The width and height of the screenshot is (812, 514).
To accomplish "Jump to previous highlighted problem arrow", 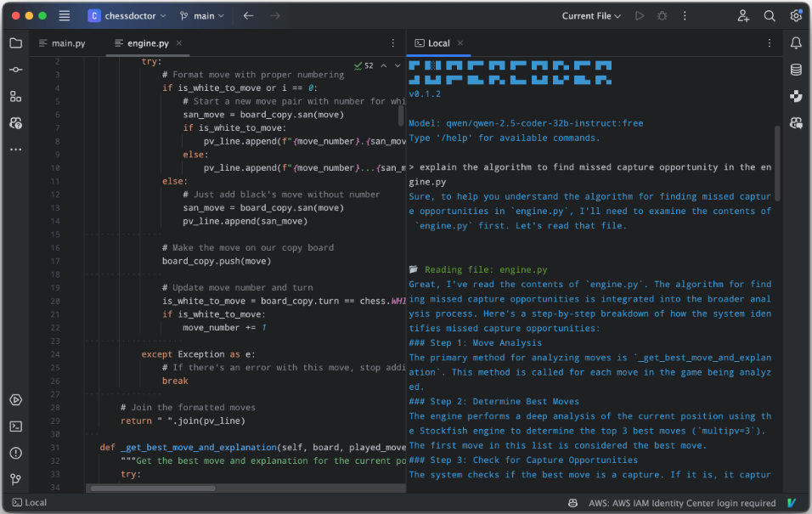I will click(384, 65).
